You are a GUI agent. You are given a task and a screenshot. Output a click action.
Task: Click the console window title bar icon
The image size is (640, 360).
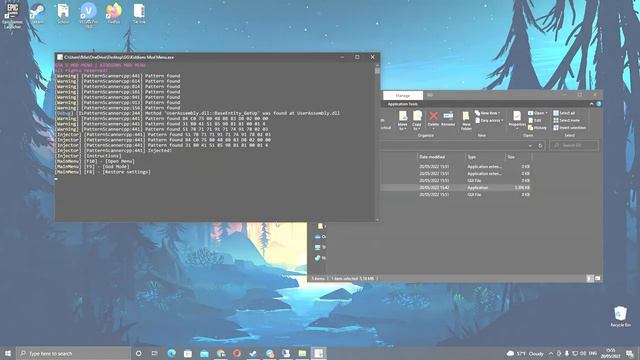[60, 57]
